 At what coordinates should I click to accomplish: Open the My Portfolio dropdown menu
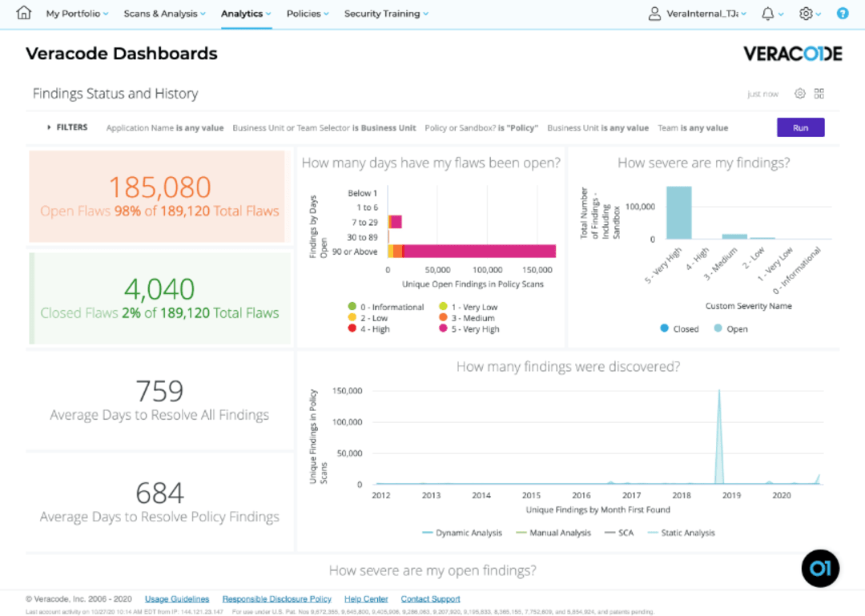coord(78,14)
